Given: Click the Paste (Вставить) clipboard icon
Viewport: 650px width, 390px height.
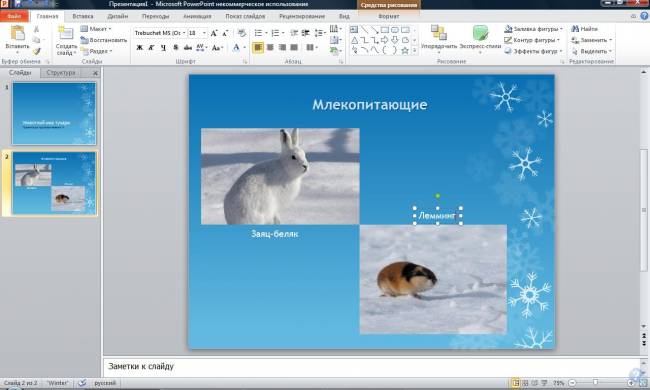Looking at the screenshot, I should [x=17, y=33].
